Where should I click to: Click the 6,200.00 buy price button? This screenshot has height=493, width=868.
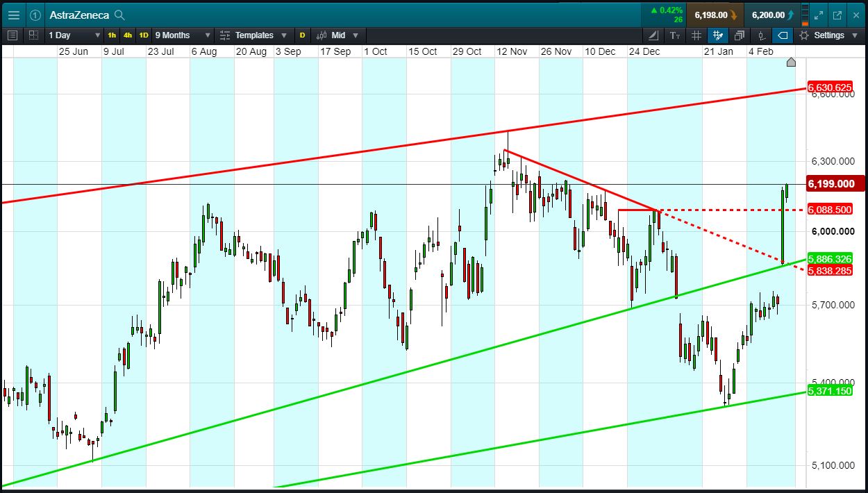(771, 15)
